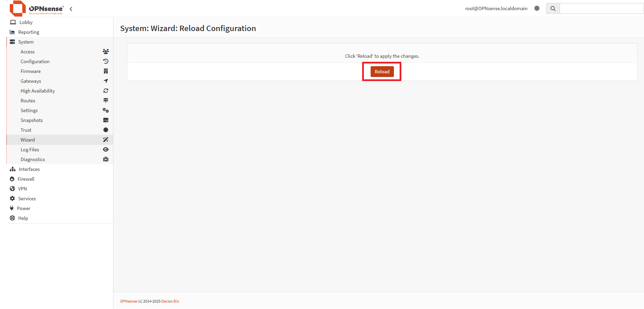
Task: Collapse sidebar with the chevron next to logo
Action: click(x=71, y=9)
